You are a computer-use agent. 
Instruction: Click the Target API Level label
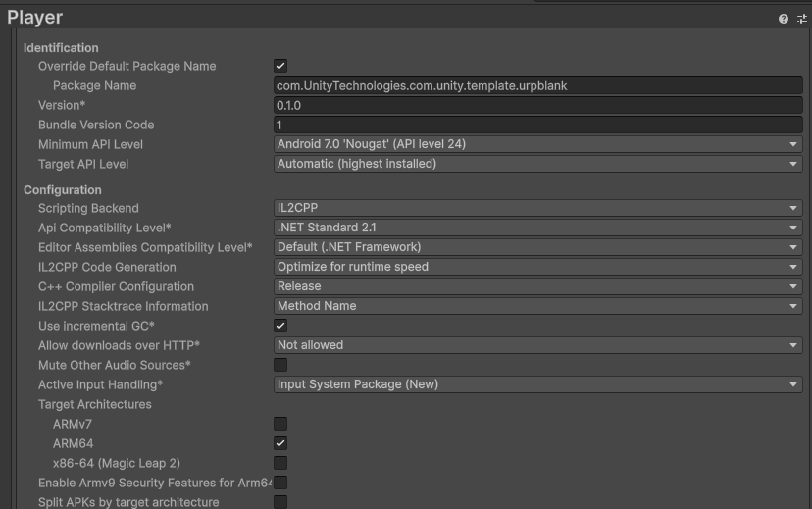83,164
